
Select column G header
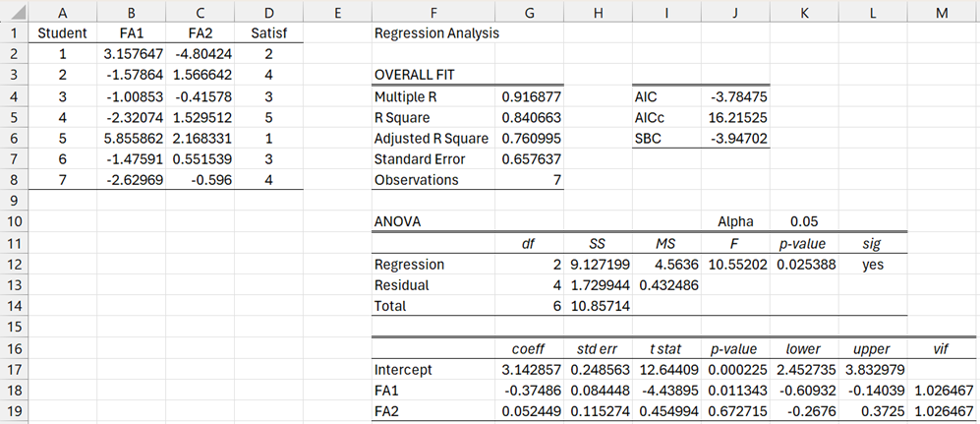coord(530,12)
